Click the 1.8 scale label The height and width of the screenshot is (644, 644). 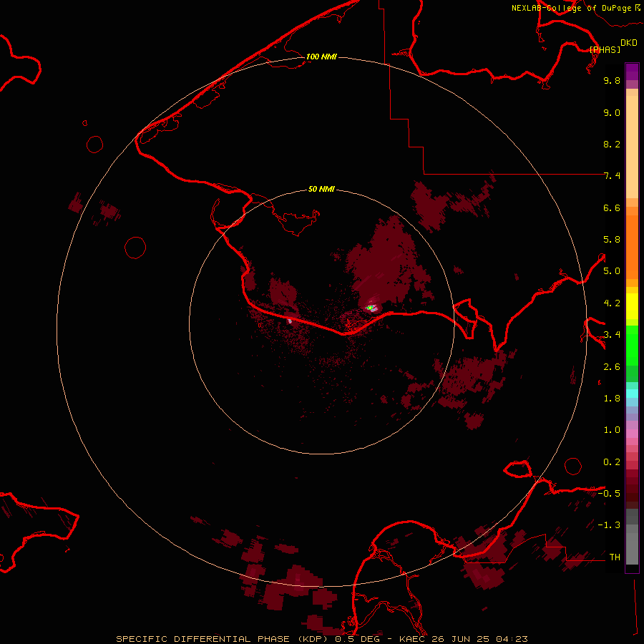[x=612, y=399]
